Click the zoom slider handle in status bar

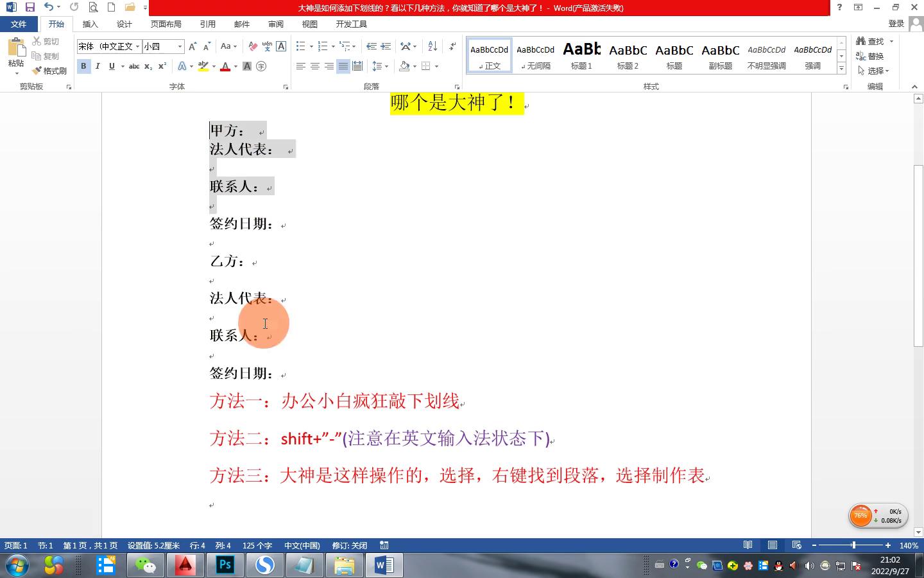click(853, 545)
